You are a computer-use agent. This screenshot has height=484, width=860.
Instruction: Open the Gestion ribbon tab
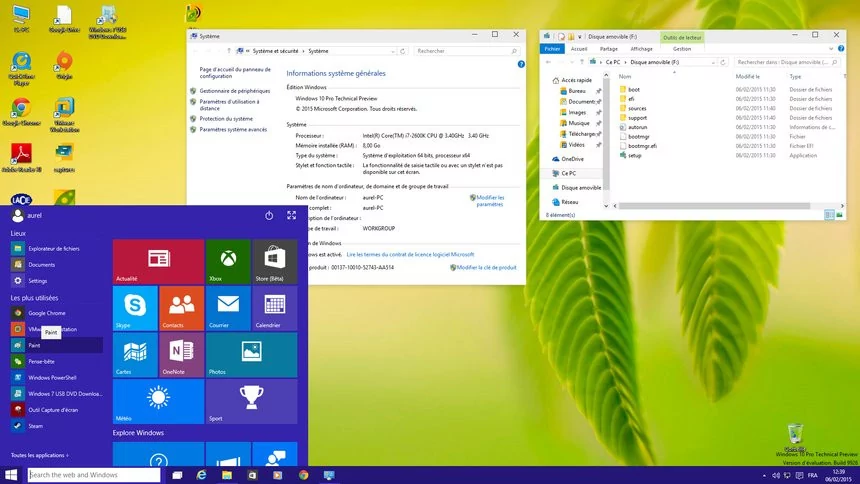682,49
